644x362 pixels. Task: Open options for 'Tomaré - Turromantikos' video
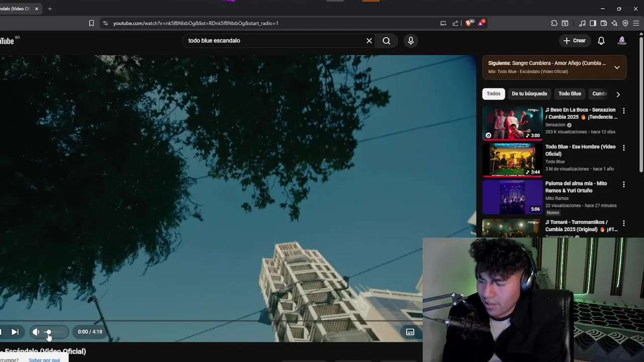[x=624, y=223]
